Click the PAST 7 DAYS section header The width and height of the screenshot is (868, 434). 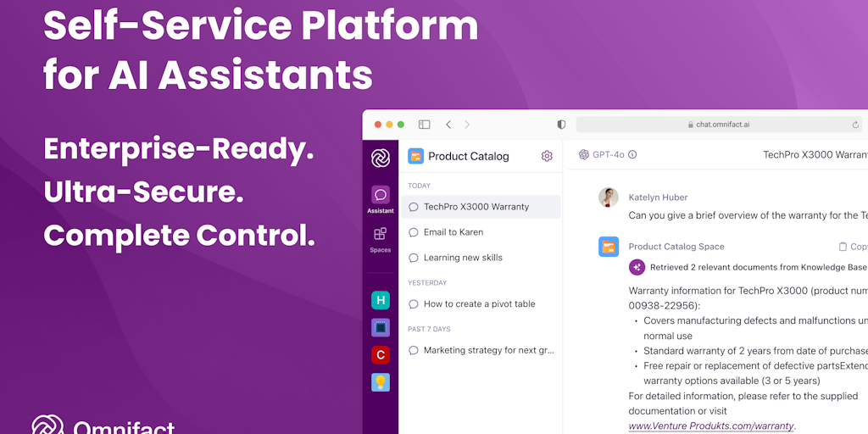[x=429, y=329]
